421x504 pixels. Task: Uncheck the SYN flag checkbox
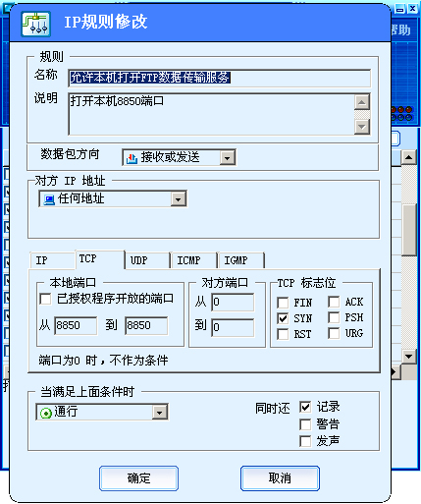pyautogui.click(x=283, y=318)
